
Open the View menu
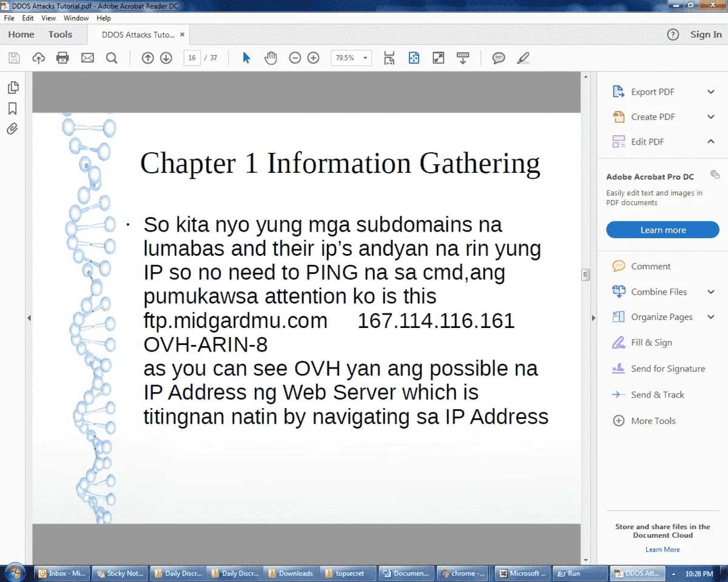49,18
